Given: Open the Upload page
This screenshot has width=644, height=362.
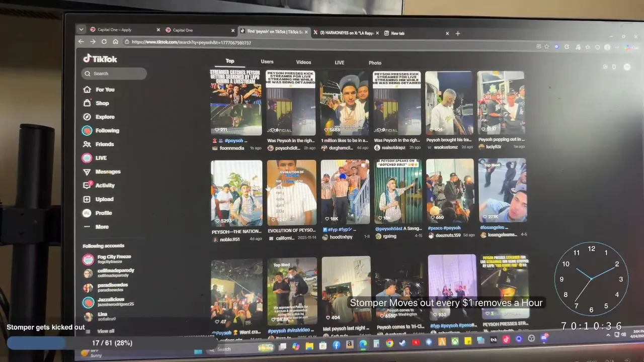Looking at the screenshot, I should (98, 199).
